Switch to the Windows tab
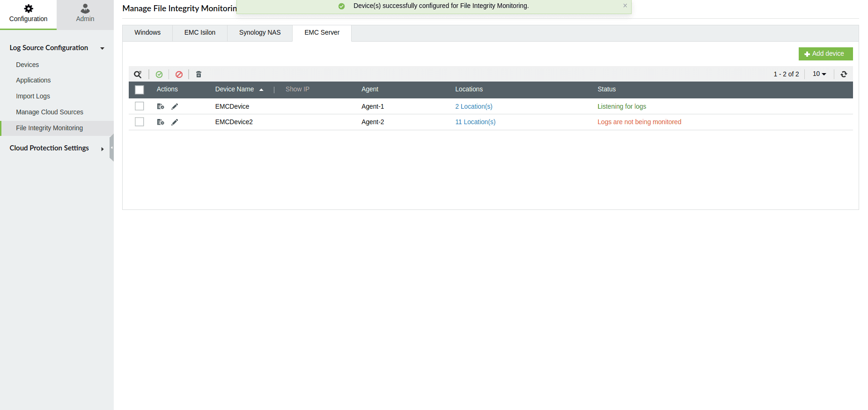The width and height of the screenshot is (868, 410). click(147, 33)
